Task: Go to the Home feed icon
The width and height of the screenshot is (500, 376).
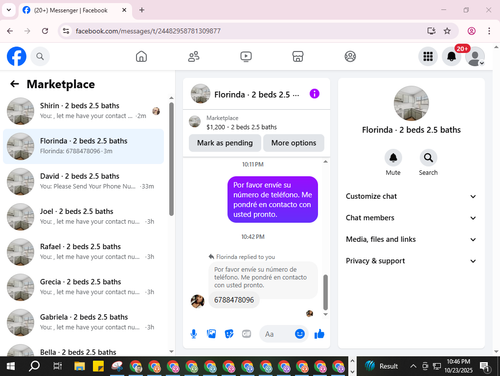Action: (x=141, y=56)
